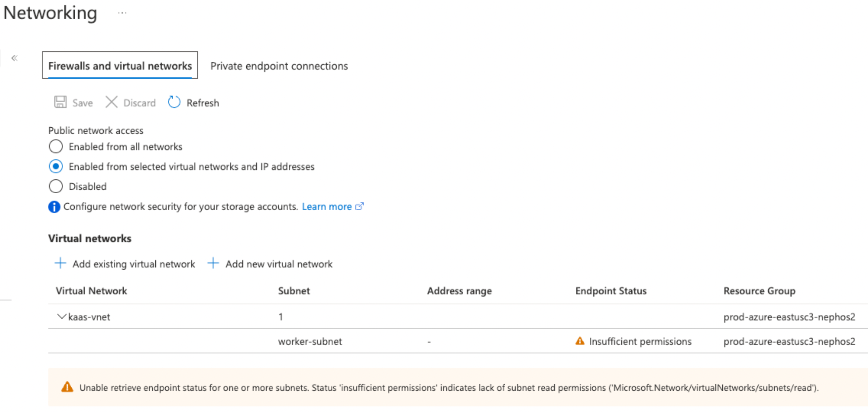Viewport: 868px width, 412px height.
Task: Click the Save icon on the toolbar
Action: 60,103
